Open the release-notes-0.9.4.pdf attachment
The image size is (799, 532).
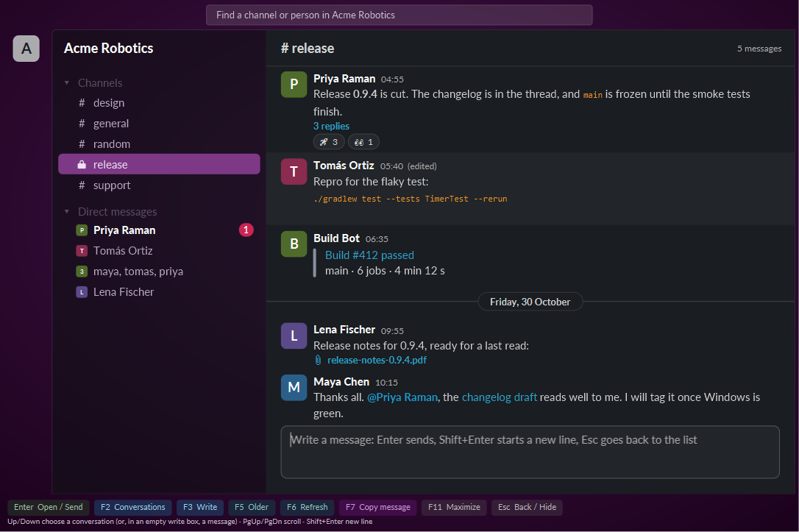[x=377, y=361]
